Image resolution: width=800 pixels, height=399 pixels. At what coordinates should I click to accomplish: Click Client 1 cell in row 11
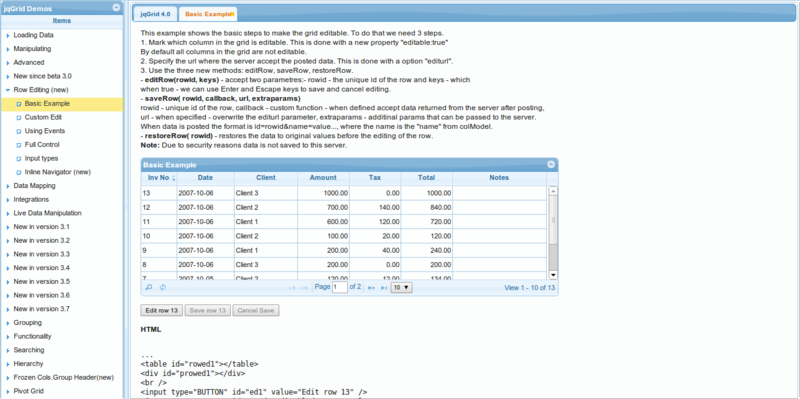coord(266,222)
